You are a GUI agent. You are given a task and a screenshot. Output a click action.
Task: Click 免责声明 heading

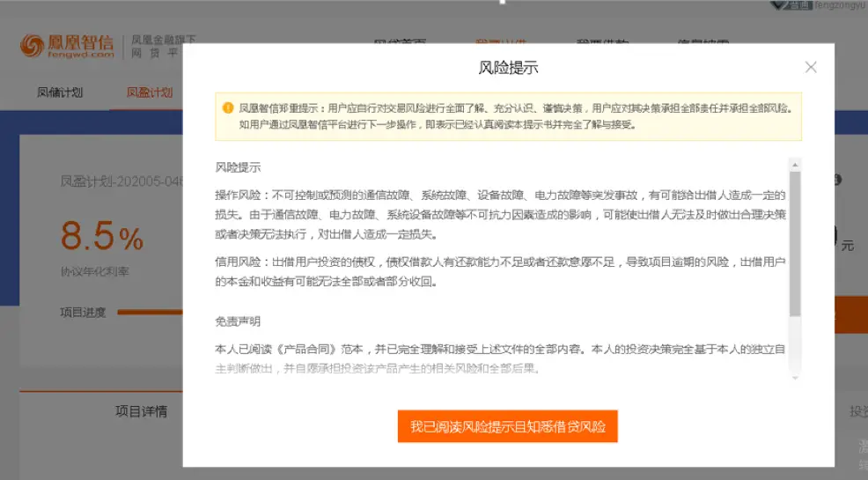click(238, 321)
